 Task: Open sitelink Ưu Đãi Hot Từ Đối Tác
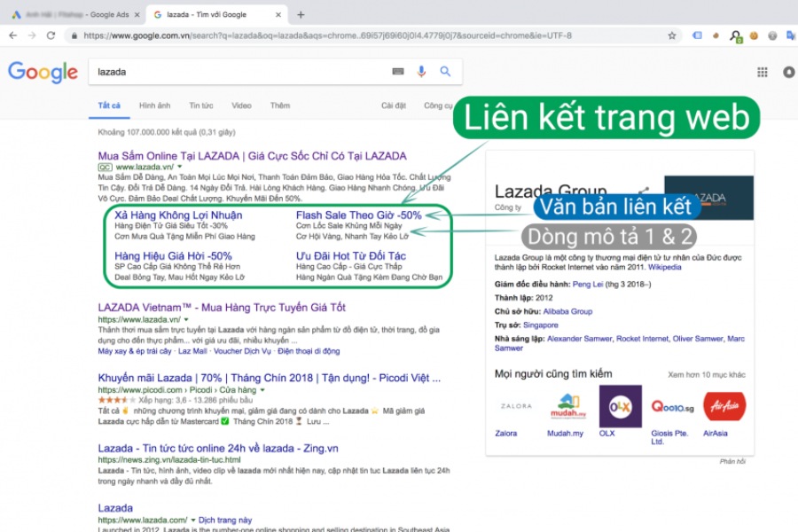click(351, 255)
